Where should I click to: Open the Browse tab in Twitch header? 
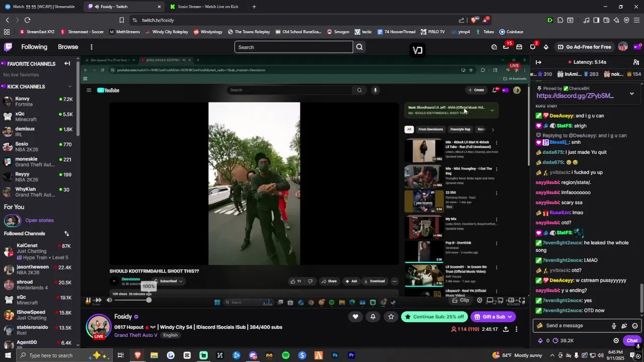68,47
